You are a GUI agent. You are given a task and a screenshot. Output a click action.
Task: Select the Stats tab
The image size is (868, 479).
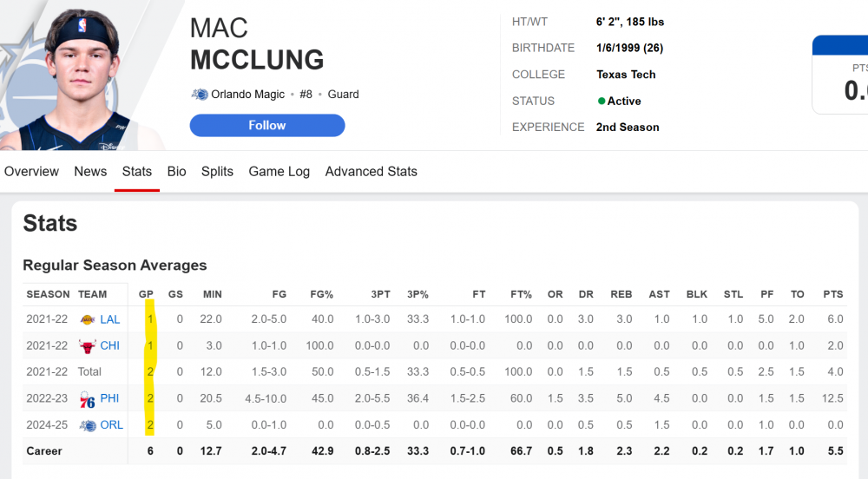coord(137,172)
